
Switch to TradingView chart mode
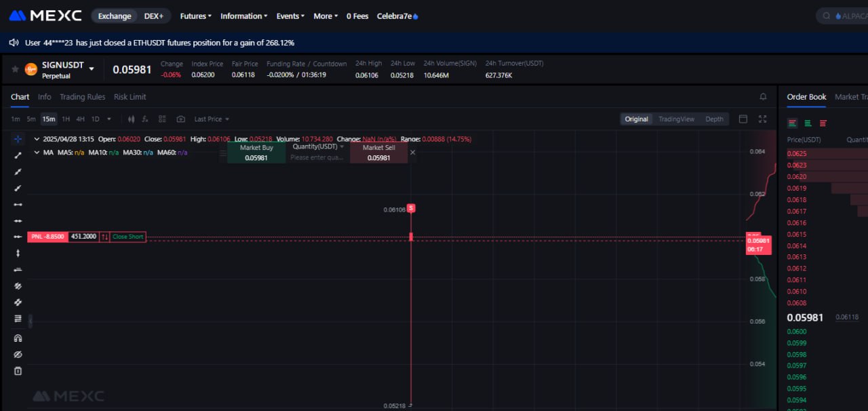pyautogui.click(x=677, y=119)
